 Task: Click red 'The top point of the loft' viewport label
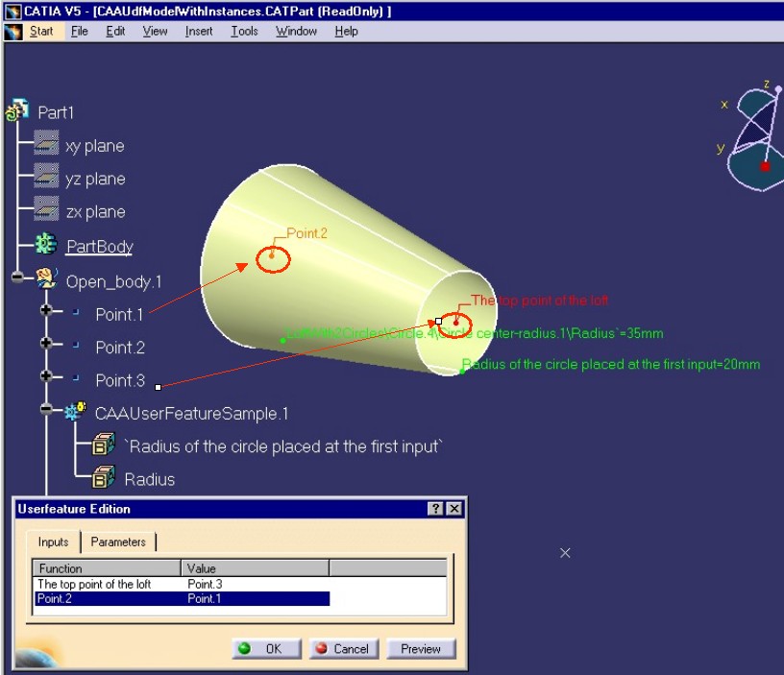pos(540,301)
